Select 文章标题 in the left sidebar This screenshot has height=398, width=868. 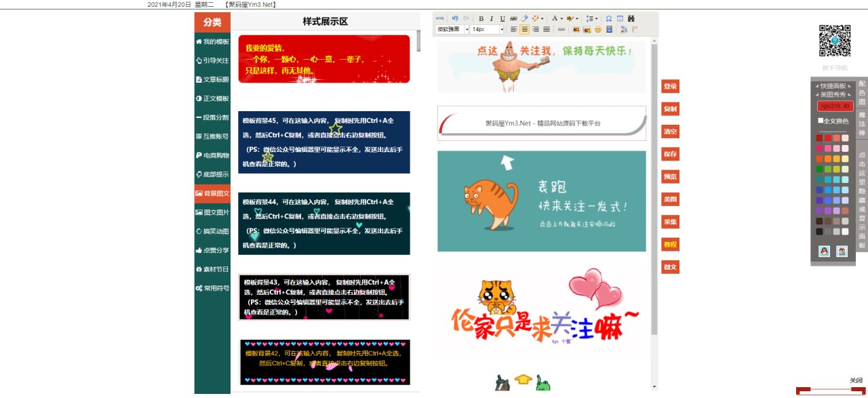click(x=212, y=80)
